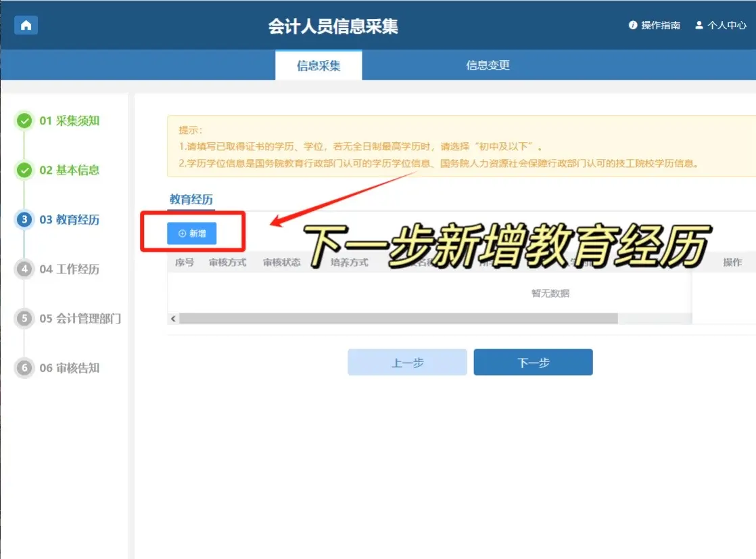This screenshot has height=559, width=756.
Task: Select the 教育经历 section heading
Action: point(191,200)
